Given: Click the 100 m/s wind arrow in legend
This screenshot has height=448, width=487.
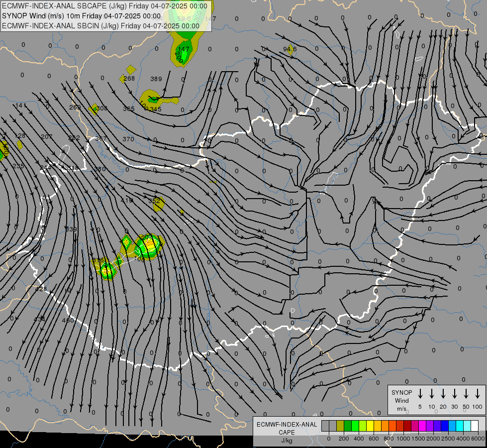Looking at the screenshot, I should [478, 394].
